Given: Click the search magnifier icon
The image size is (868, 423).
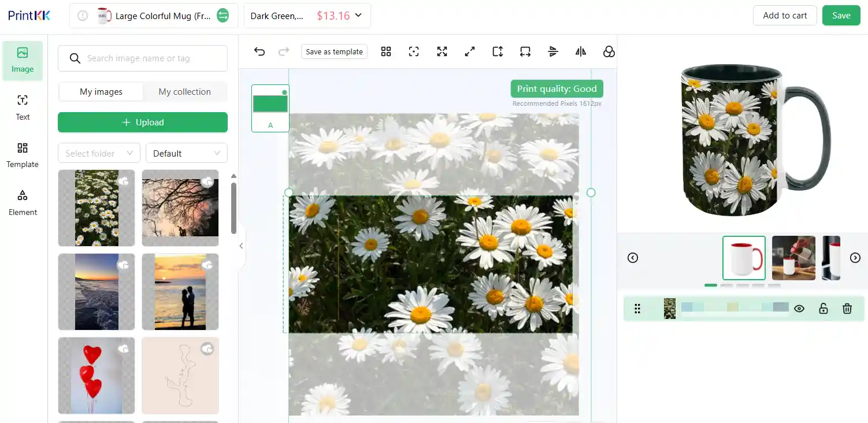Looking at the screenshot, I should coord(75,58).
